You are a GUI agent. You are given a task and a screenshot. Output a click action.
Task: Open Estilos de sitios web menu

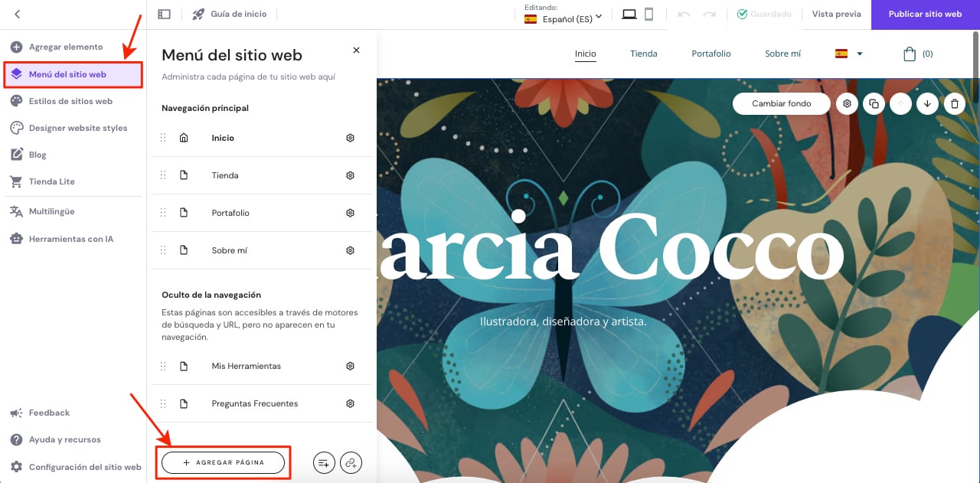pyautogui.click(x=70, y=101)
